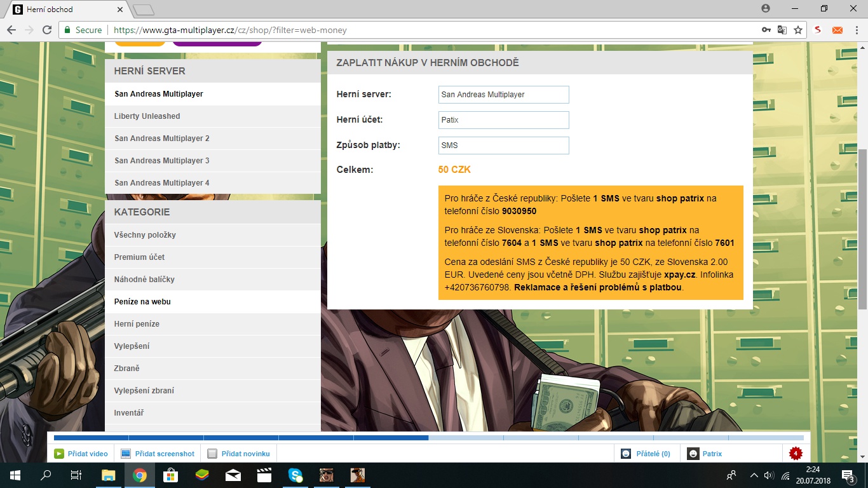The width and height of the screenshot is (868, 488).
Task: Open Windows search magnifier
Action: pyautogui.click(x=46, y=475)
